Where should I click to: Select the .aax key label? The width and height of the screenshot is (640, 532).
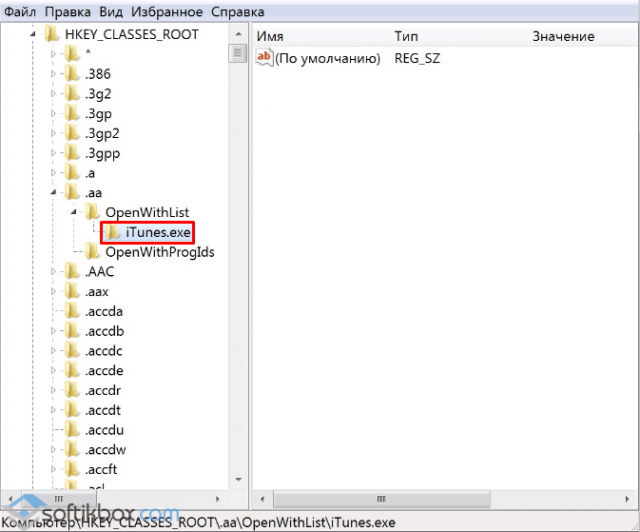[x=97, y=292]
